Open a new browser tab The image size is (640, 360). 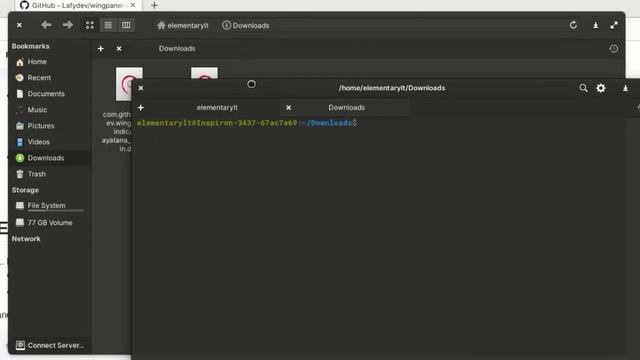click(x=154, y=5)
